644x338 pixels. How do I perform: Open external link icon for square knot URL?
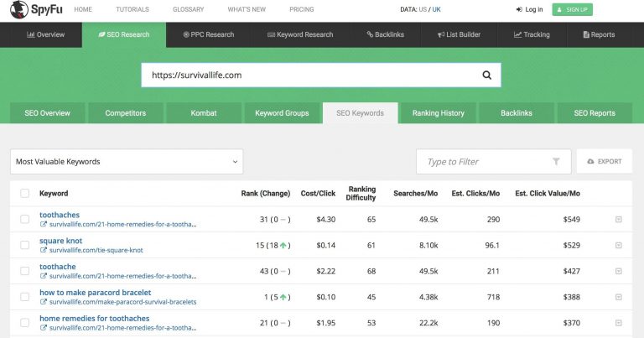pos(44,250)
